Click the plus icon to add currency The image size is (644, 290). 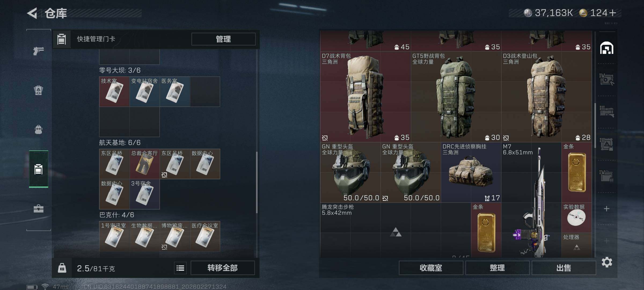click(613, 13)
